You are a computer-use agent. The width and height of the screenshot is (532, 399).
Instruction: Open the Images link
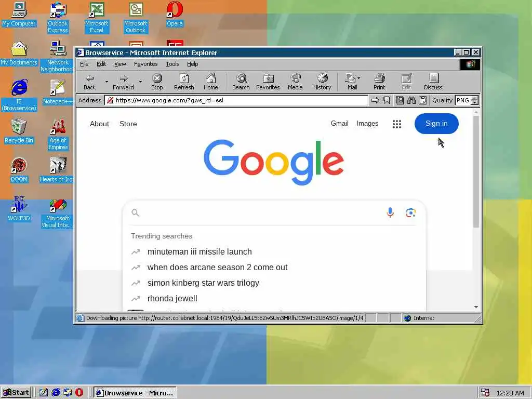point(367,124)
